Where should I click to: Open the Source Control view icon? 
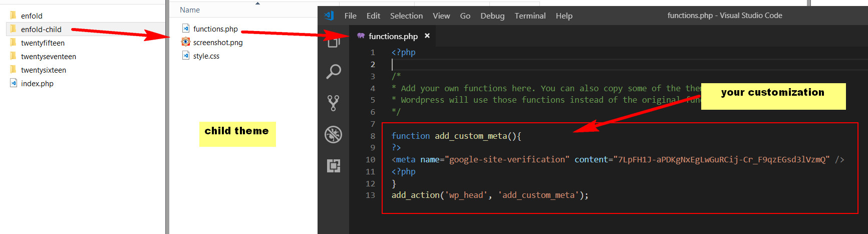(334, 103)
